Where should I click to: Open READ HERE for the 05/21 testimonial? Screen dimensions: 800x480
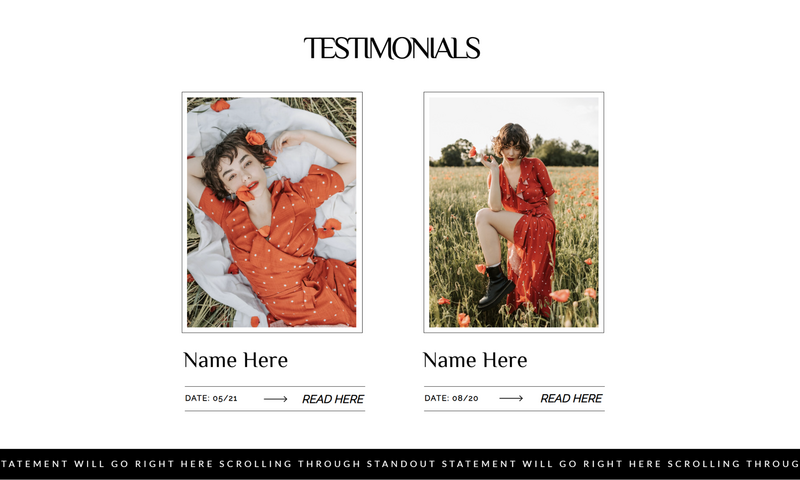pyautogui.click(x=333, y=399)
